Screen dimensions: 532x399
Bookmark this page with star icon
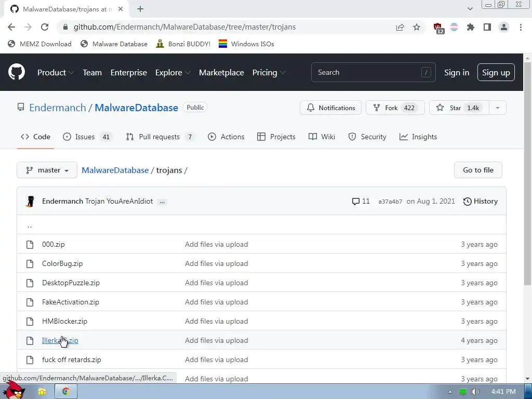click(x=417, y=27)
